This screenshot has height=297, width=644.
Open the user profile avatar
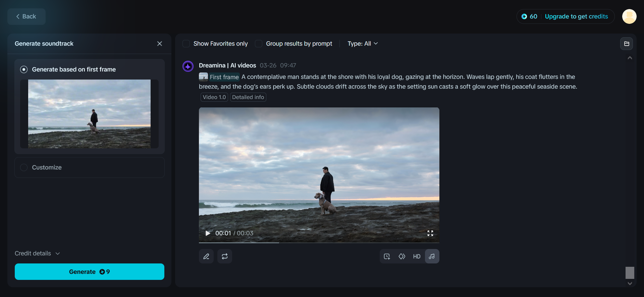(x=629, y=16)
